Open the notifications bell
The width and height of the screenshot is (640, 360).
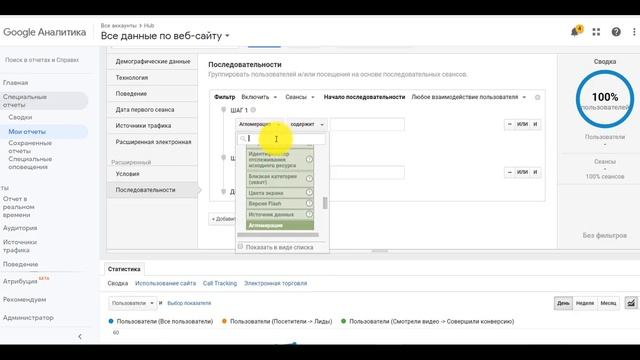(x=576, y=31)
